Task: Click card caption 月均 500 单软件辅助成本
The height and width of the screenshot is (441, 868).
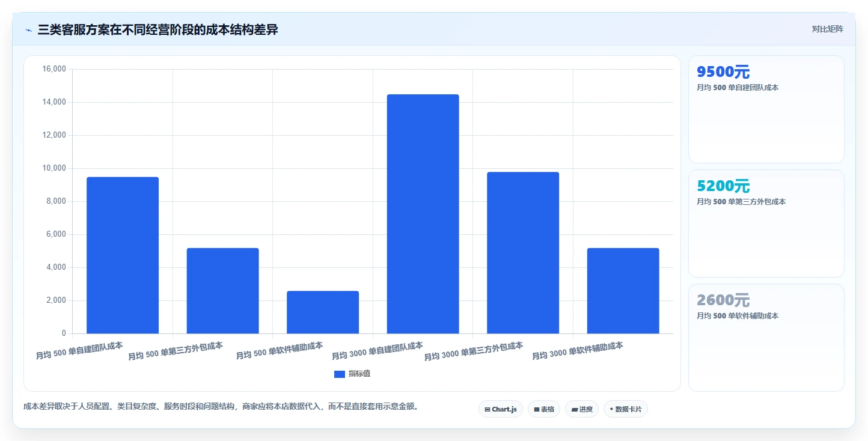Action: 738,316
